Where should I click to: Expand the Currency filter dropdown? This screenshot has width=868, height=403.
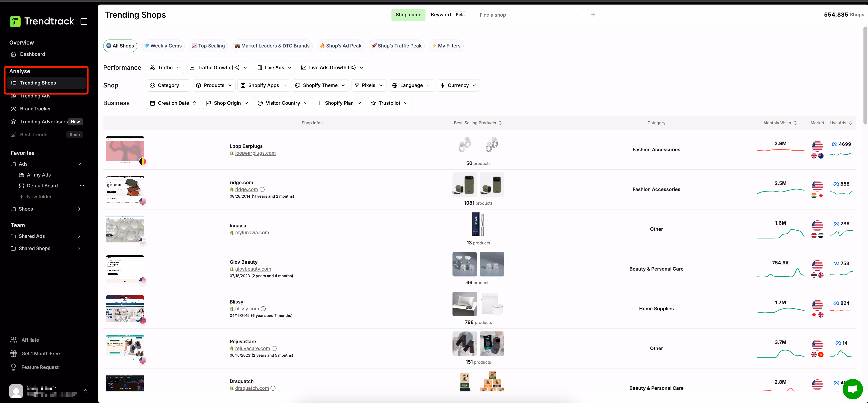[x=458, y=85]
